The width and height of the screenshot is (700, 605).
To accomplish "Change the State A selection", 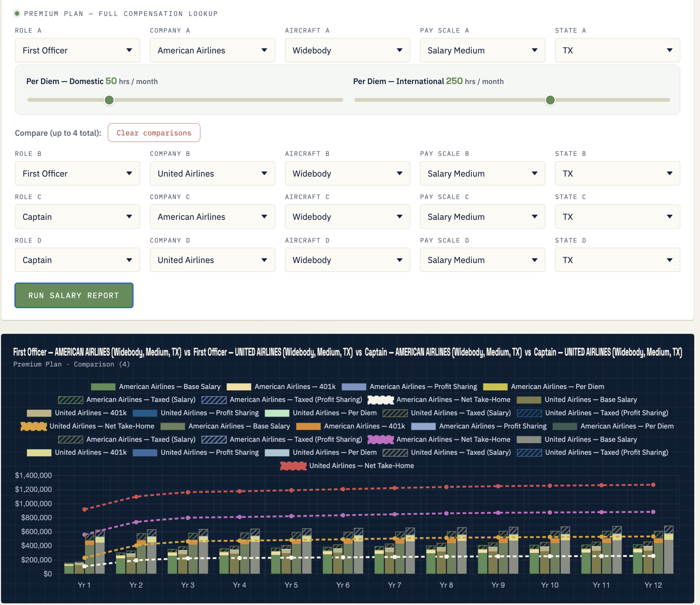I will tap(618, 50).
